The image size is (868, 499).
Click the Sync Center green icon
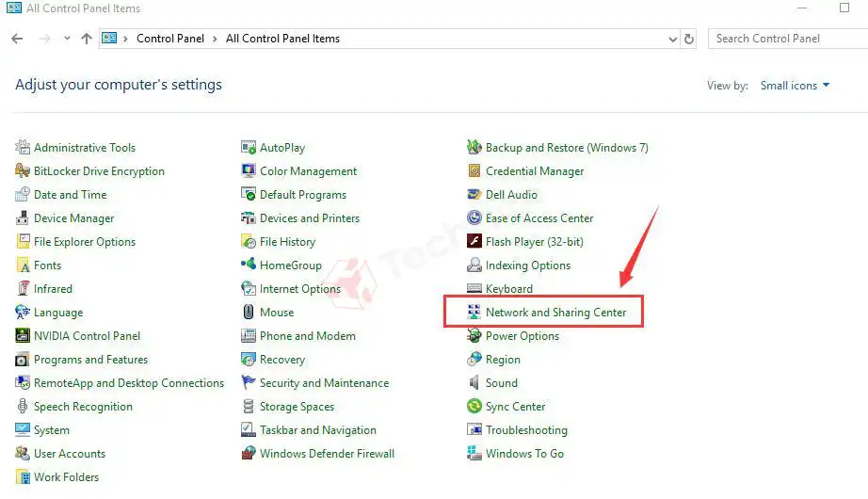[474, 407]
